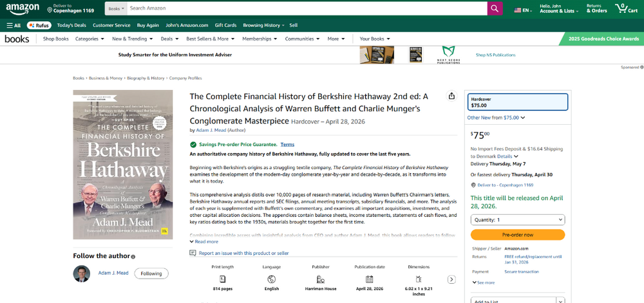This screenshot has height=303, width=644.
Task: Click the Publication date calendar icon
Action: point(369,279)
